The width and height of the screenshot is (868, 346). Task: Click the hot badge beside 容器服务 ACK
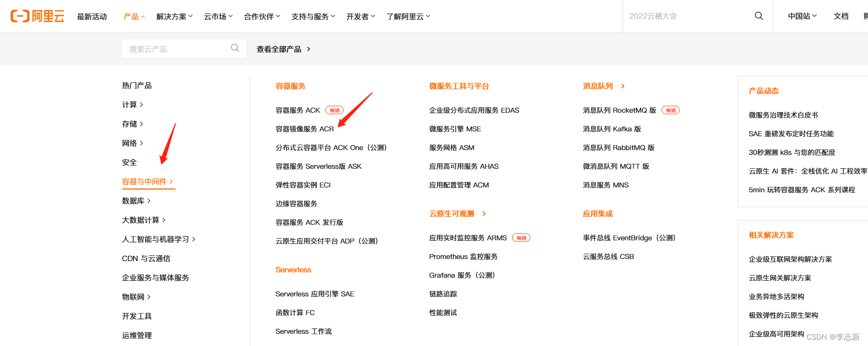[x=335, y=111]
